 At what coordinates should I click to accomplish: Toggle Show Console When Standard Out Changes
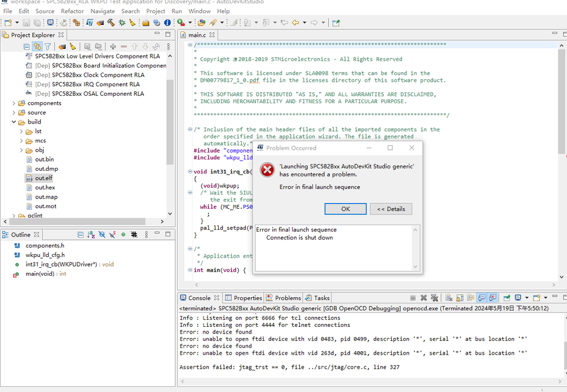click(x=481, y=298)
